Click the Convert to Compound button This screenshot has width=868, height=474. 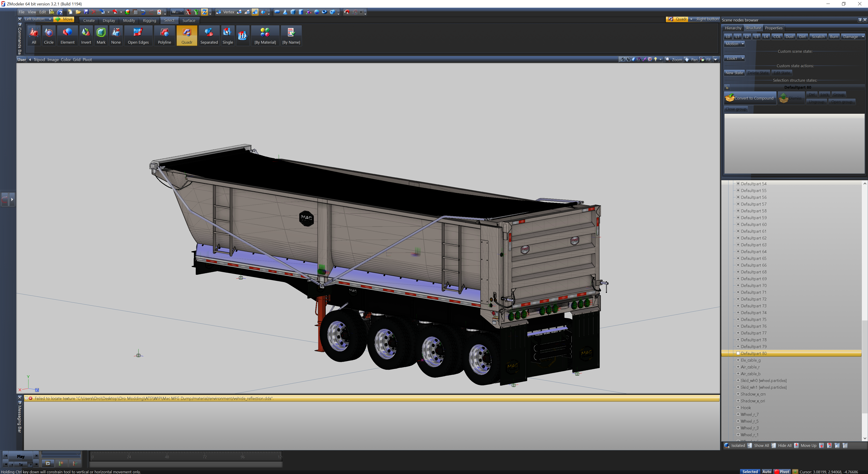tap(750, 98)
